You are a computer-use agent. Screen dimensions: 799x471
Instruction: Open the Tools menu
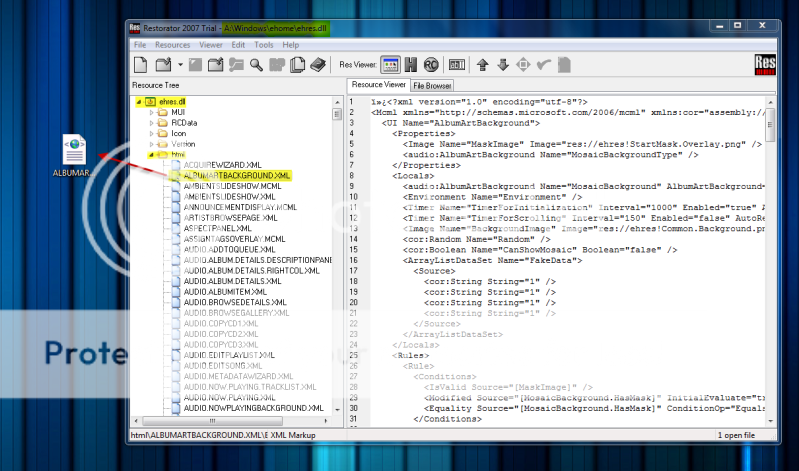[264, 45]
